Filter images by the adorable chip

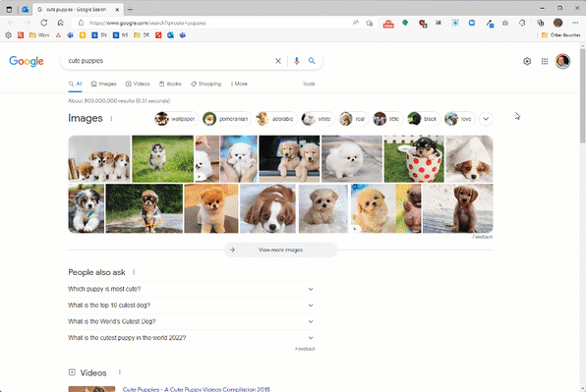[x=276, y=119]
